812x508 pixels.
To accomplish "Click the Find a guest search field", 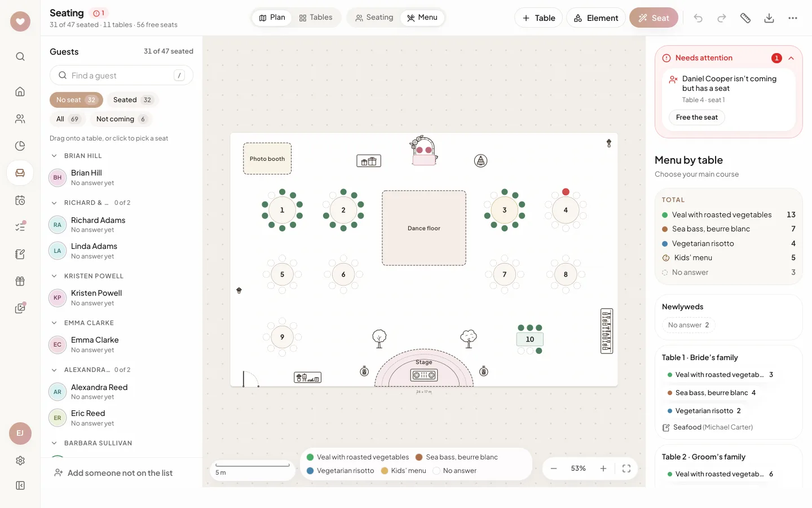I will (x=121, y=76).
